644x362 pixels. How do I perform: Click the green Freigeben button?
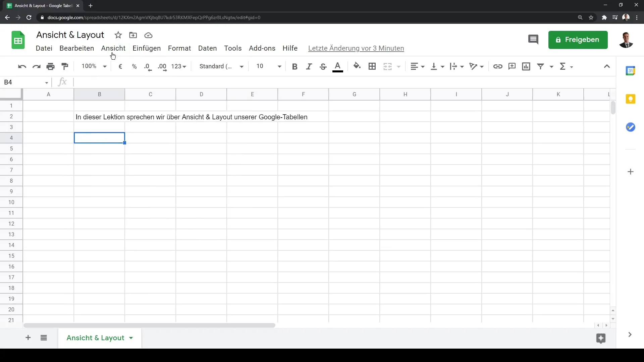pos(578,40)
